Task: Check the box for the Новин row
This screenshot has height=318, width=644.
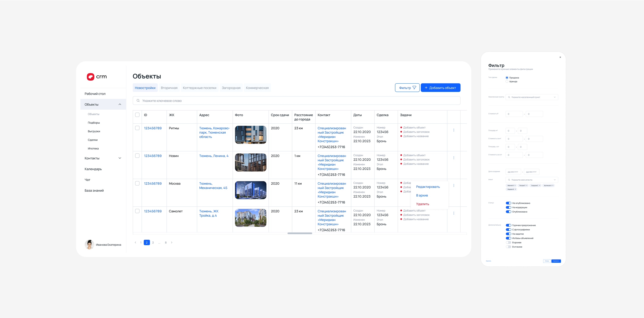Action: click(x=137, y=156)
